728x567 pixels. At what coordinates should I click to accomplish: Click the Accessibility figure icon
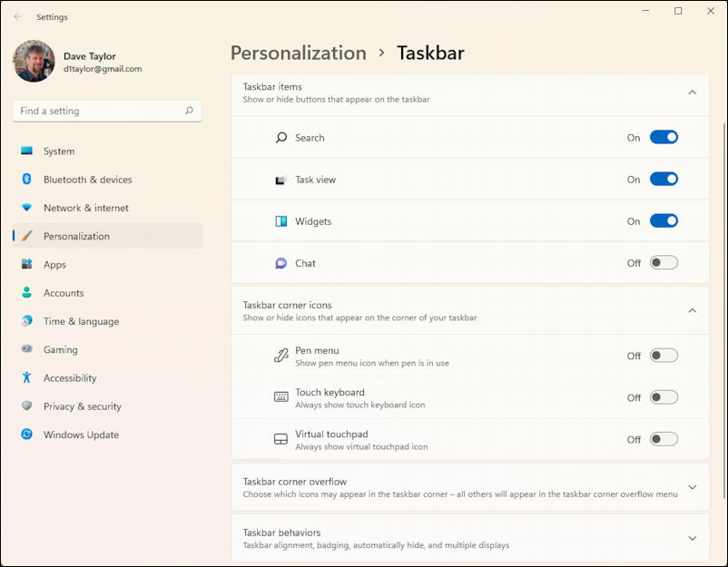(x=27, y=377)
